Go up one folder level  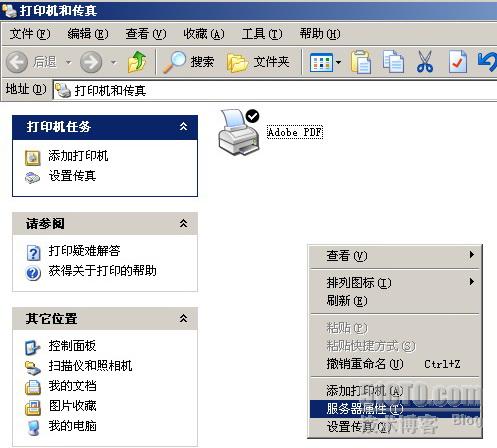coord(137,62)
